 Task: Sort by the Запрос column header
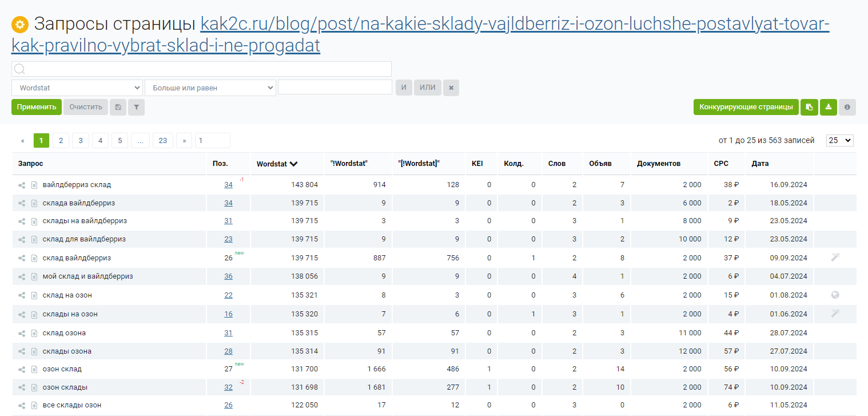[x=30, y=164]
